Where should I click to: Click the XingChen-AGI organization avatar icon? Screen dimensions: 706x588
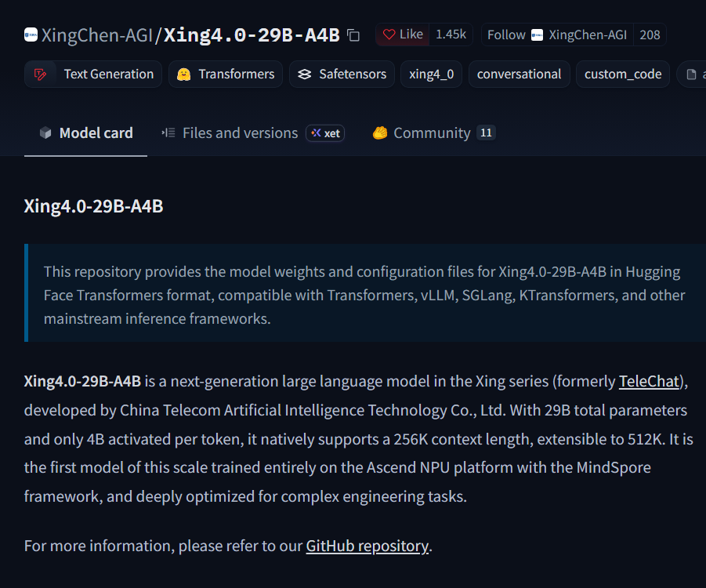(x=31, y=34)
